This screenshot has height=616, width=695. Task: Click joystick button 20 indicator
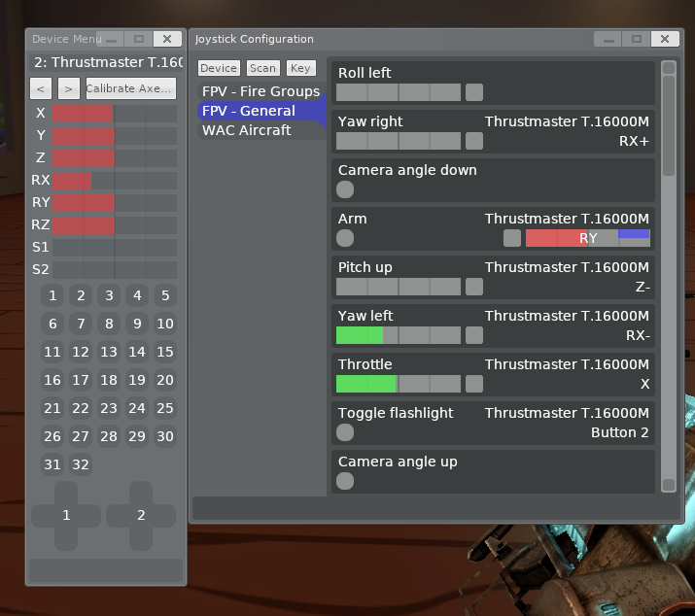165,380
